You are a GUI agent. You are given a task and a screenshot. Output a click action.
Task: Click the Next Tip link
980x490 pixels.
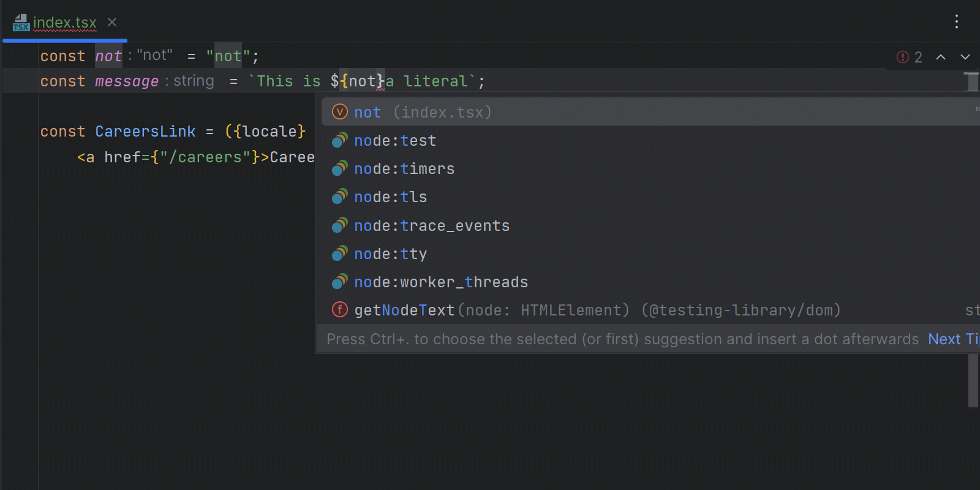(952, 339)
